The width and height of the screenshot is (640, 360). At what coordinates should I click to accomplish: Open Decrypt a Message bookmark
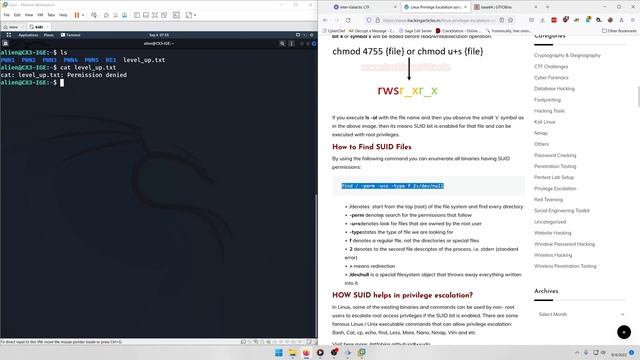point(372,31)
